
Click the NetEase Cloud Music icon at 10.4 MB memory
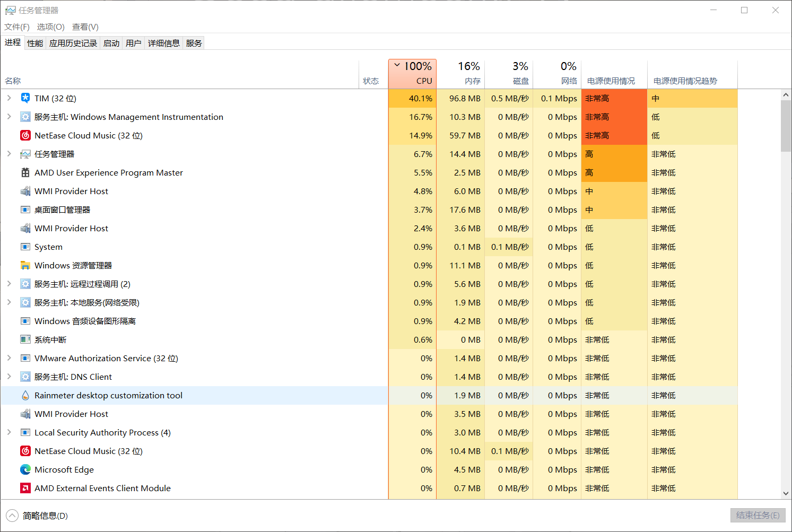(25, 451)
